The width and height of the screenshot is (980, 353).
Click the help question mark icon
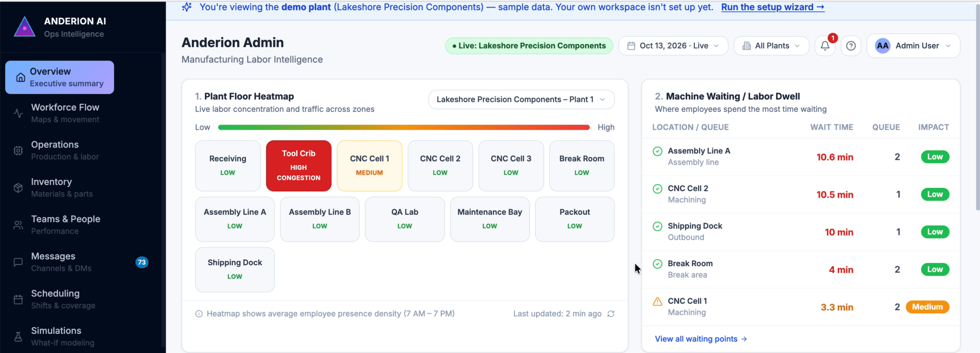851,46
